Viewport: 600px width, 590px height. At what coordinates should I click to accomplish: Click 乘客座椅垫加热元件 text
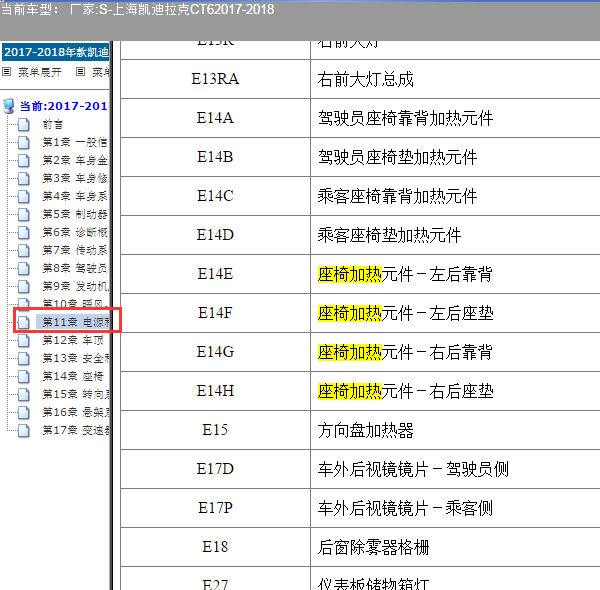point(389,235)
